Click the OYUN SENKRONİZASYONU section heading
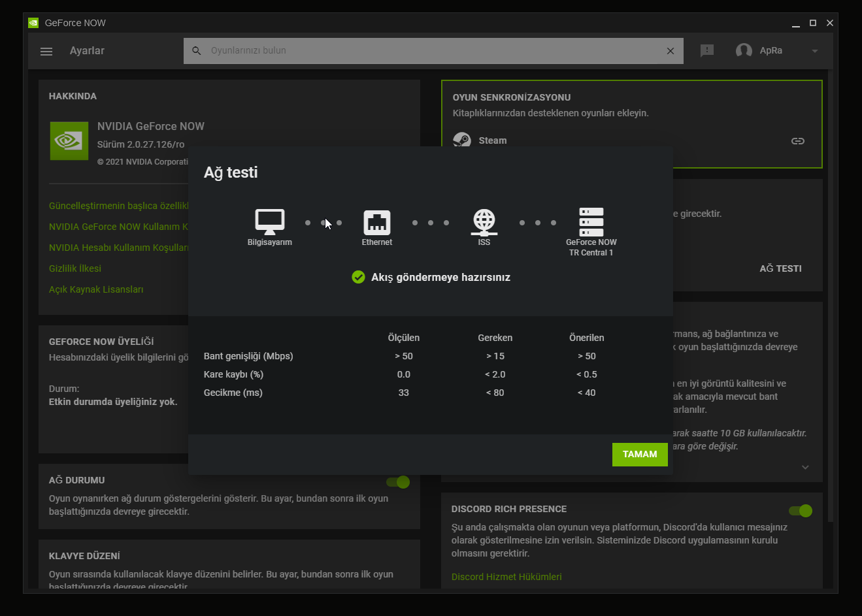This screenshot has width=862, height=616. (512, 97)
